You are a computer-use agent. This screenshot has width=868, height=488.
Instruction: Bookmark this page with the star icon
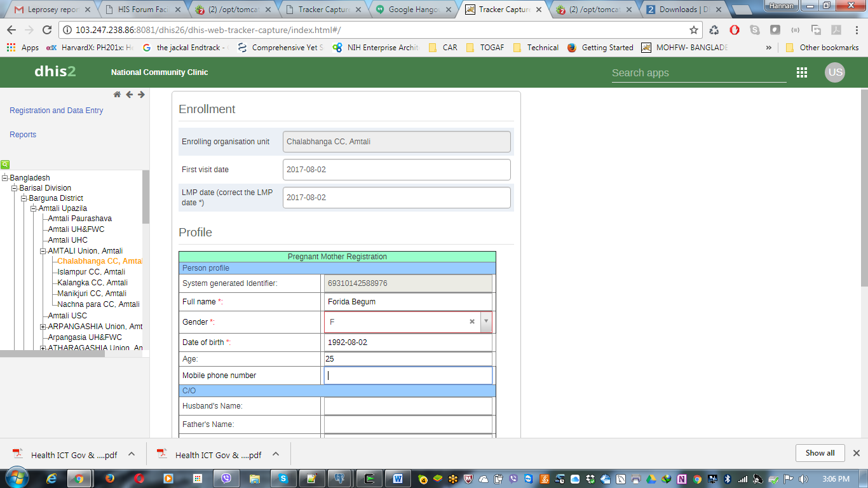[694, 30]
